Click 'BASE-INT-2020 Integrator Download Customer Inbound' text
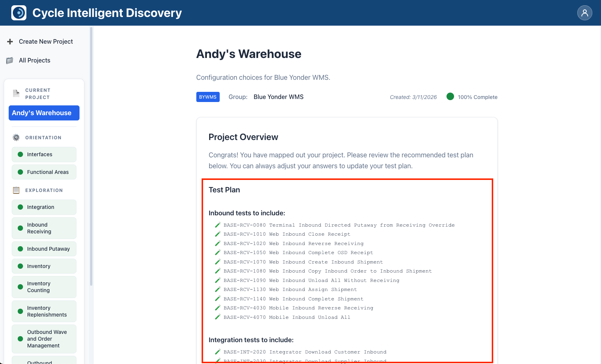Screen dimensions: 601x364 (305, 352)
